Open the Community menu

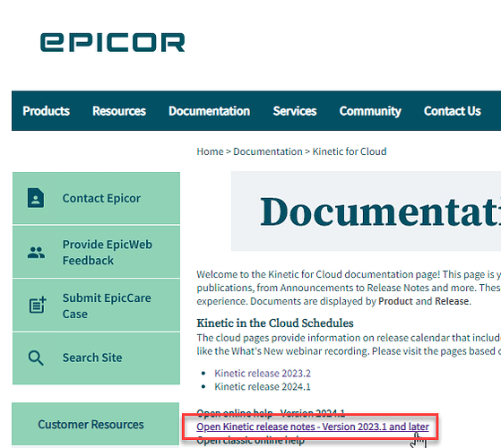tap(370, 111)
